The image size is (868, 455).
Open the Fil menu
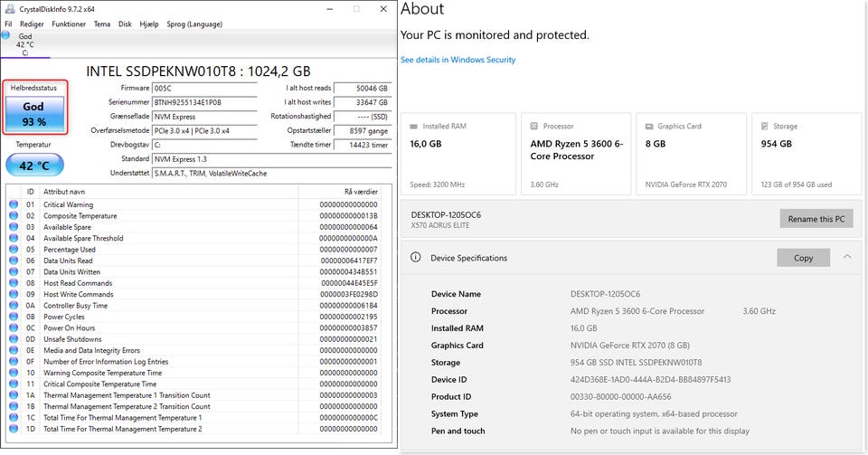click(x=8, y=24)
